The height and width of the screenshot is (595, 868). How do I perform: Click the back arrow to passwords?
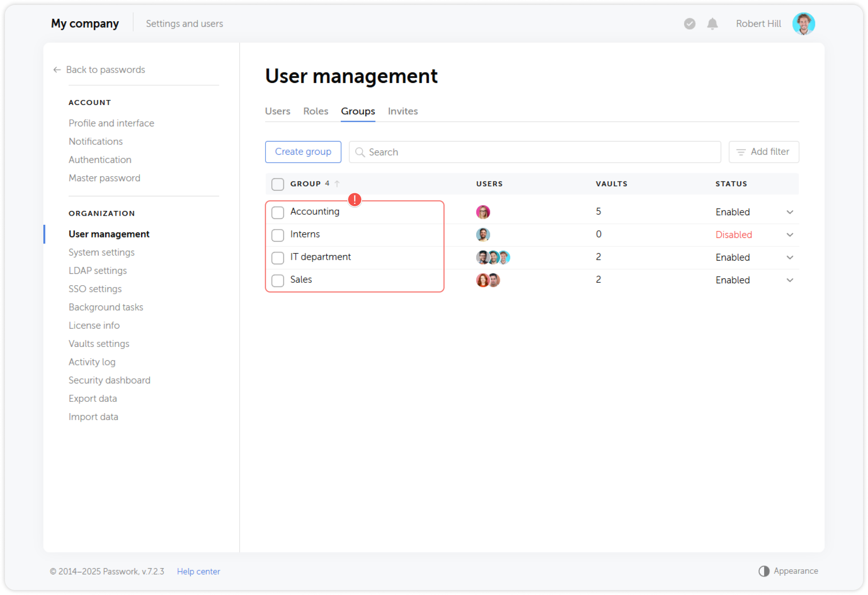click(57, 69)
